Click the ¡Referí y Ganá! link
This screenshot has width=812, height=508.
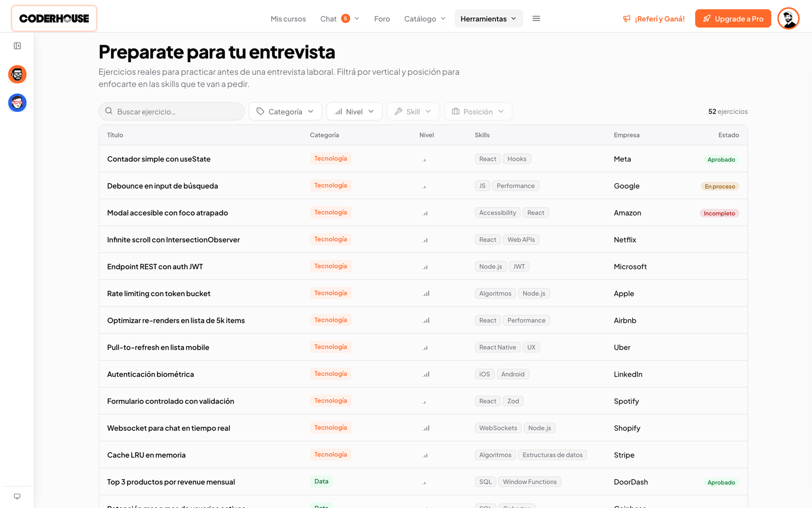pos(654,19)
